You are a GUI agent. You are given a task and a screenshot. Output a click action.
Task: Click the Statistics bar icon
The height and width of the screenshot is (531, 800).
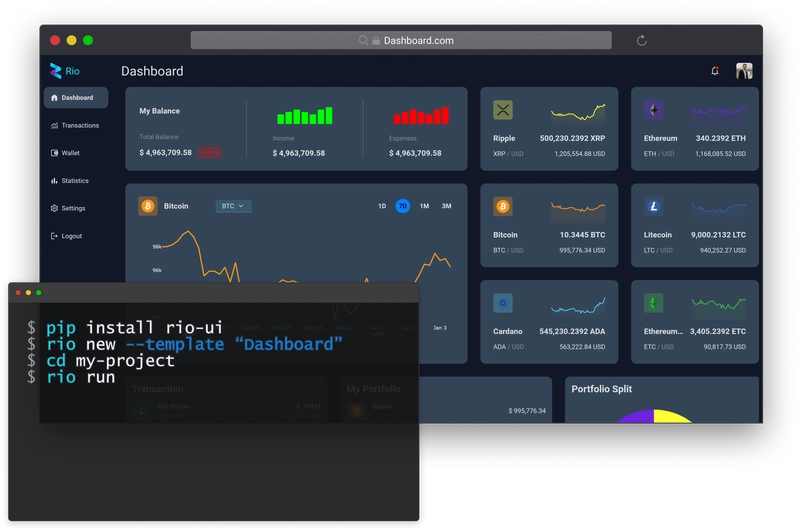pos(54,181)
